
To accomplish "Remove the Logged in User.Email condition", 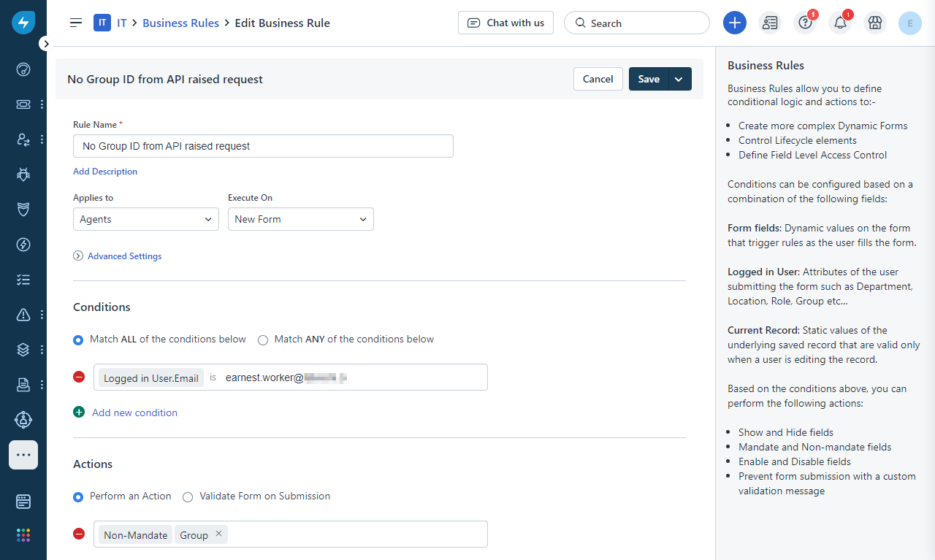I will [79, 377].
